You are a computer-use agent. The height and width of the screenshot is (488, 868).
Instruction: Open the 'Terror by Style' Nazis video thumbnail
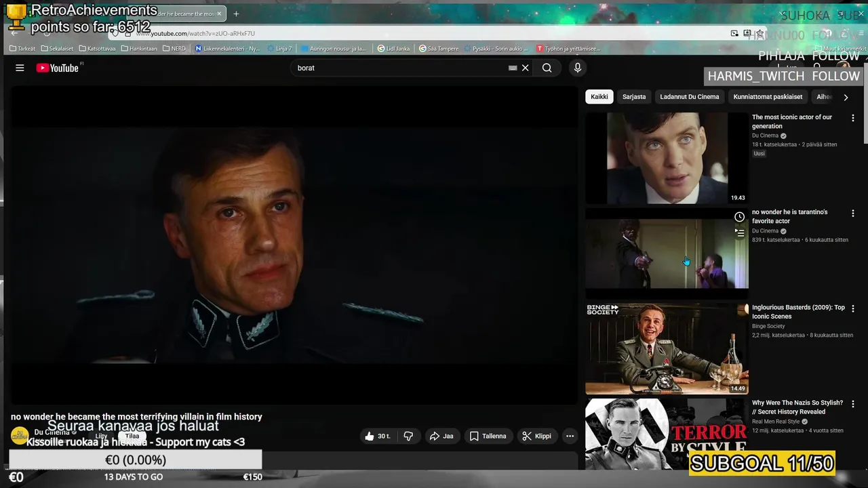click(667, 434)
